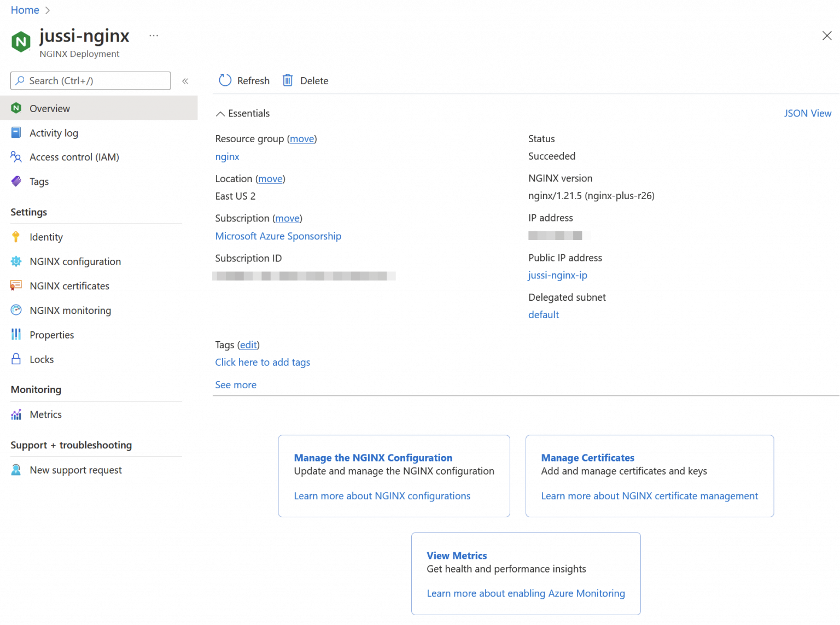Click the Activity log icon

pos(16,132)
